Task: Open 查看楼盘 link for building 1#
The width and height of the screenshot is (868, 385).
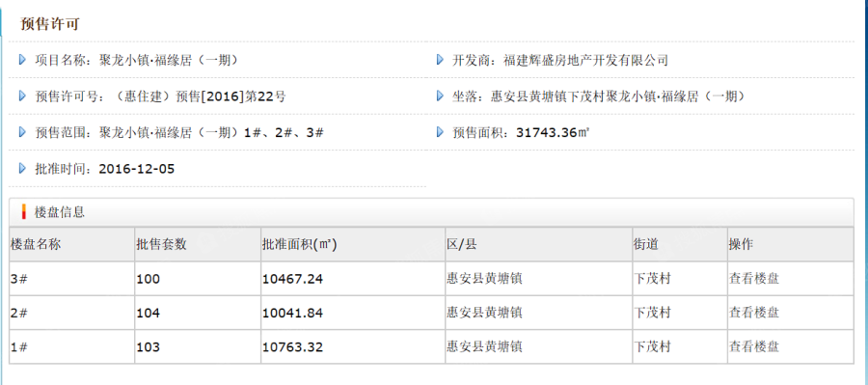Action: coord(754,346)
